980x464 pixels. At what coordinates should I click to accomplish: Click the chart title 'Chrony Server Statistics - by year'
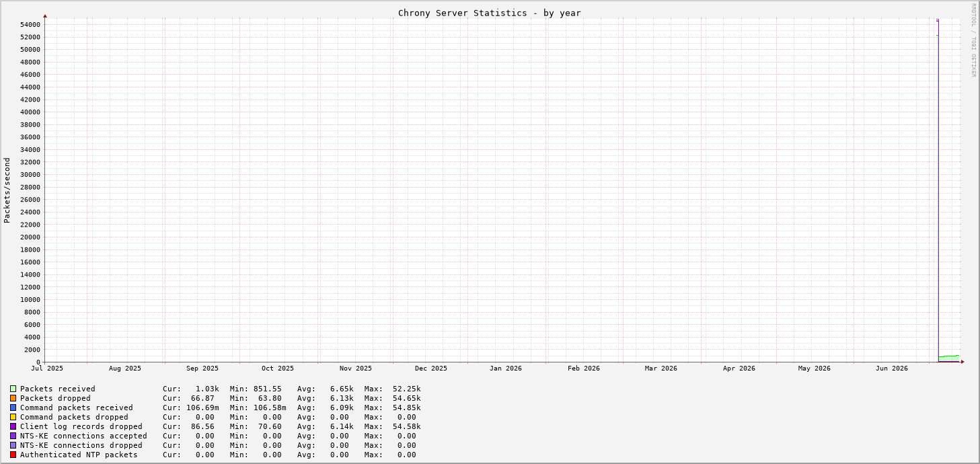point(490,13)
